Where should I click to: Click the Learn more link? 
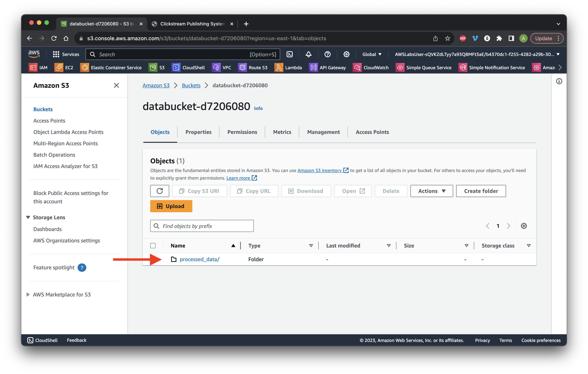(241, 178)
